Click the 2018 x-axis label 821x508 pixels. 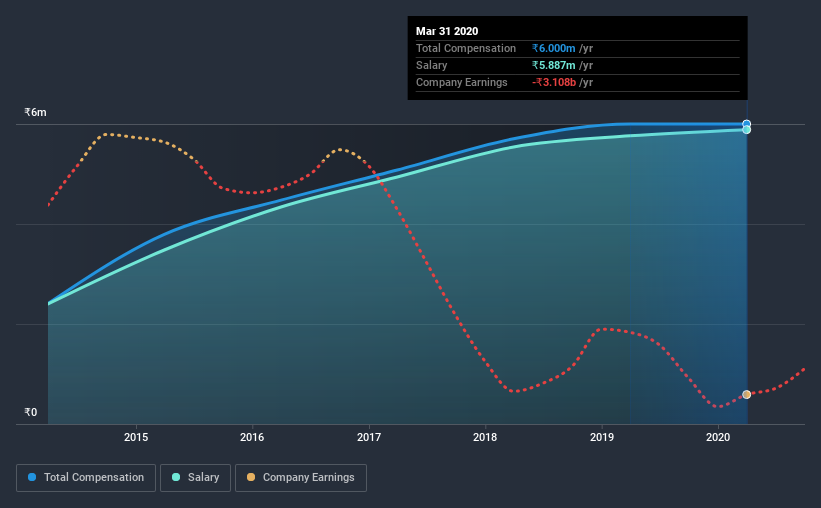coord(485,437)
